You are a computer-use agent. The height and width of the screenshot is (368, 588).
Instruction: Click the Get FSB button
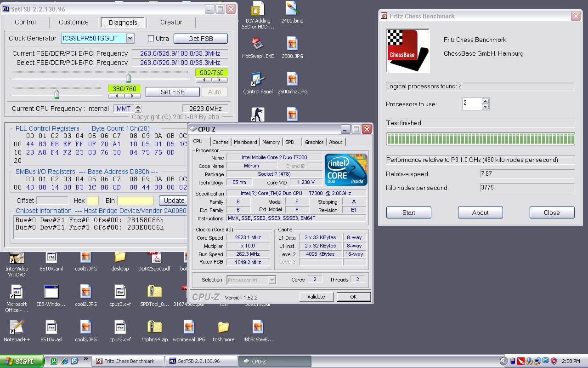point(201,39)
